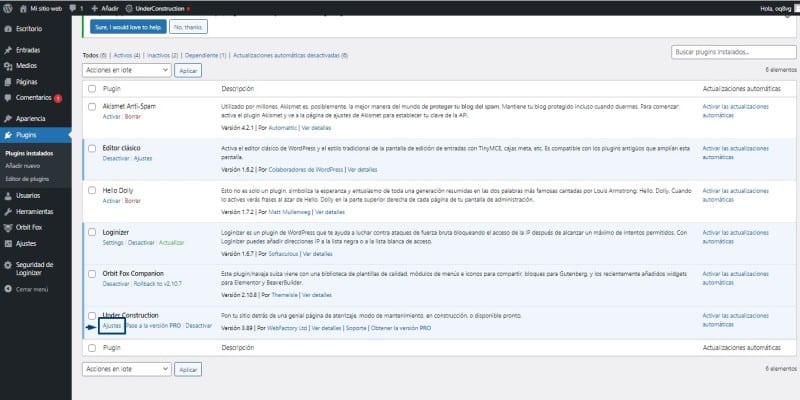Screen dimensions: 800x400
Task: Open Loginizer Settings link
Action: click(113, 243)
